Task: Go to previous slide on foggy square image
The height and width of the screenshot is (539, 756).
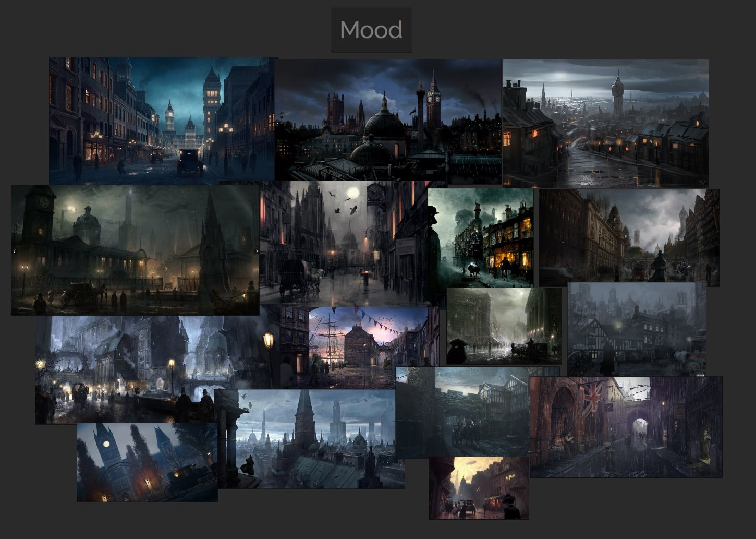Action: [x=15, y=251]
